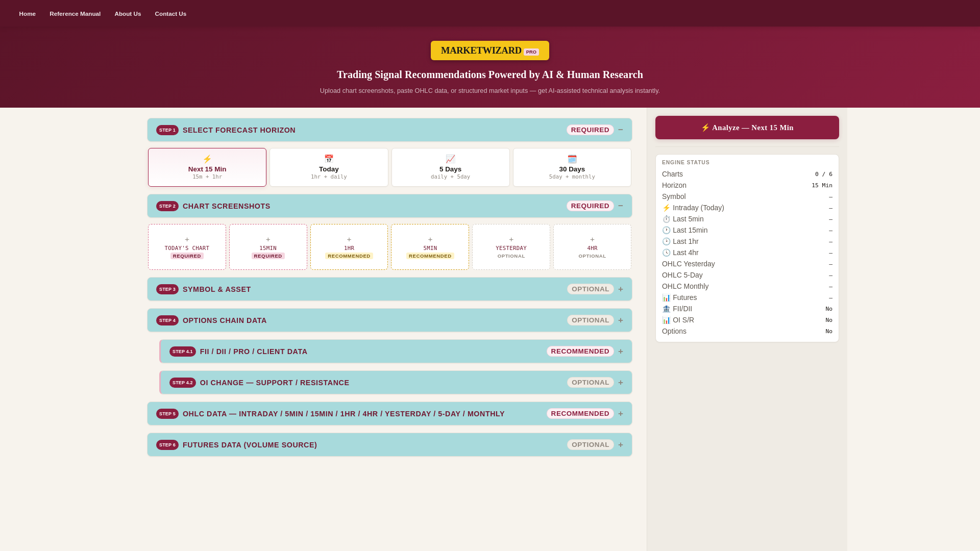Viewport: 980px width, 551px height.
Task: Click plus icon on the Yesterday upload slot
Action: [x=511, y=240]
